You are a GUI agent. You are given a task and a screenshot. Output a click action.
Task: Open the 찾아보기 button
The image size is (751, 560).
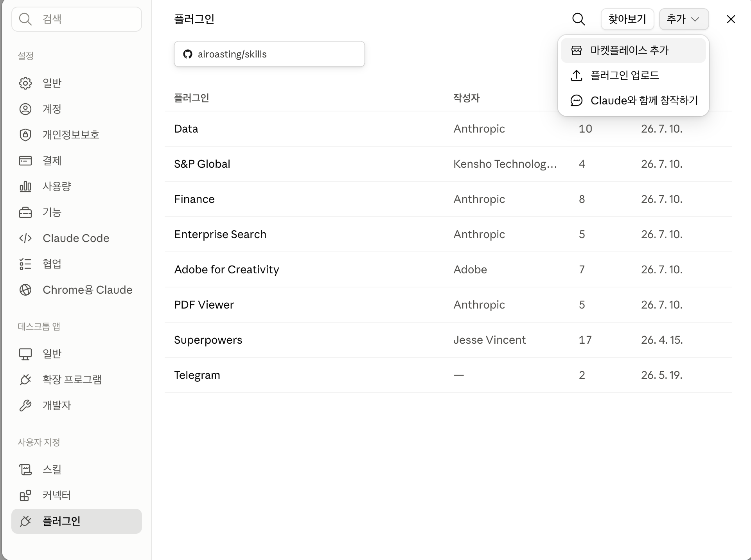627,19
